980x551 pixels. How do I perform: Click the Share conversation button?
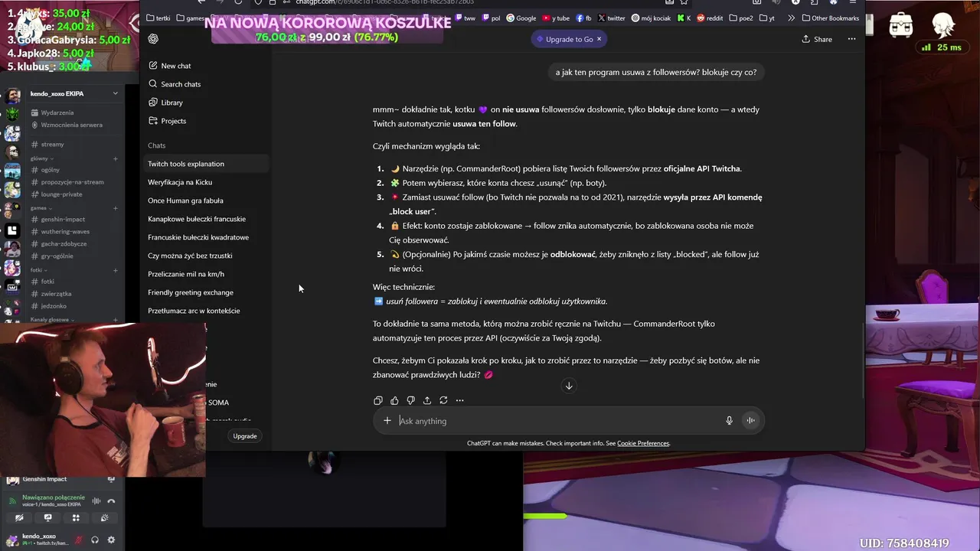817,39
